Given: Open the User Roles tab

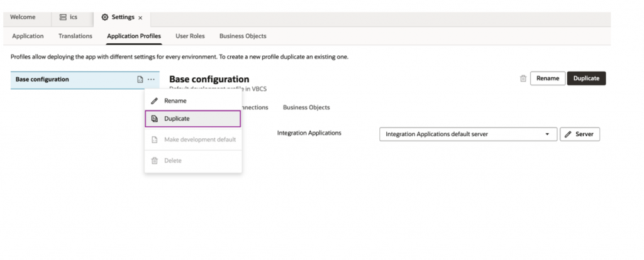Looking at the screenshot, I should [x=190, y=36].
